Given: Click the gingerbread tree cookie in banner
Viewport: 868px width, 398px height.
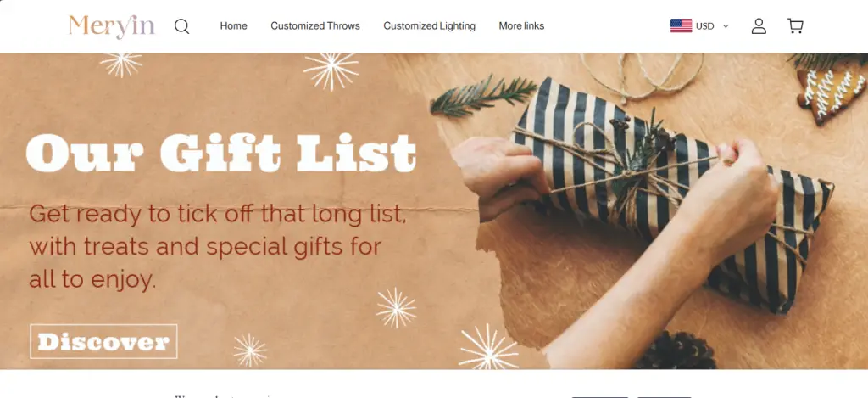Looking at the screenshot, I should coord(832,90).
